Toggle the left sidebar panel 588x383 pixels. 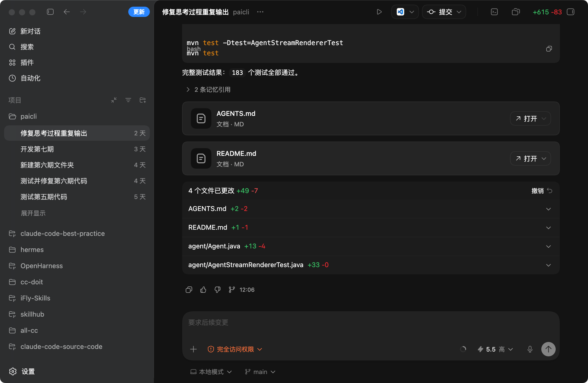[x=50, y=12]
